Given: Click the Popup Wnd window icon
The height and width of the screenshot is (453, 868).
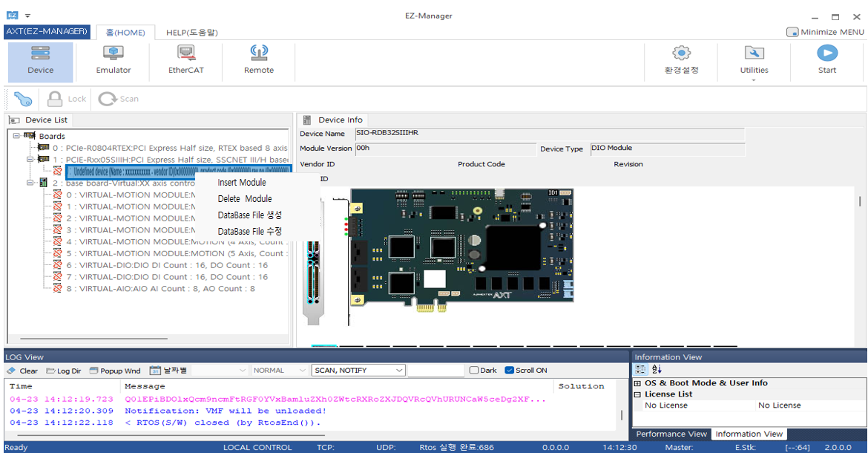Looking at the screenshot, I should coord(93,371).
